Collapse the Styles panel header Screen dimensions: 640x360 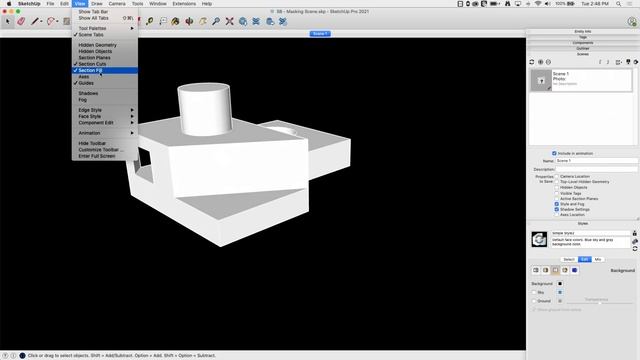(x=583, y=224)
